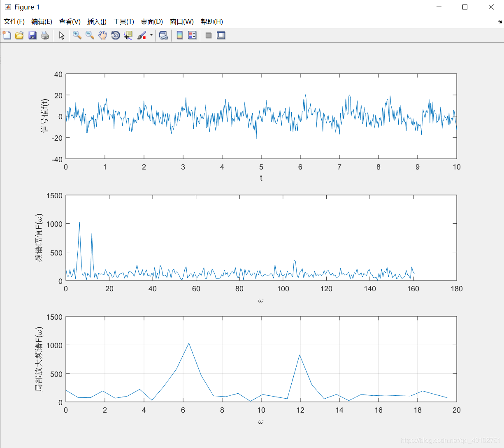Screen dimensions: 504x448
Task: Click the Figure 1 window title text
Action: pos(27,7)
